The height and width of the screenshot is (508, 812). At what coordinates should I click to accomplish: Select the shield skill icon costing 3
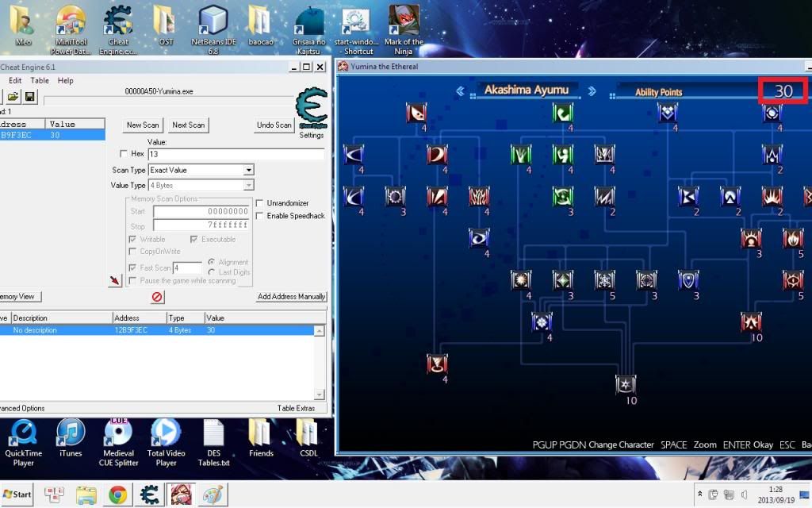(x=688, y=280)
